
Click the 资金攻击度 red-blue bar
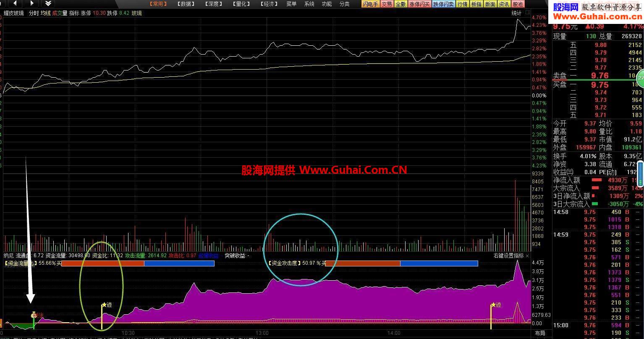(401, 263)
